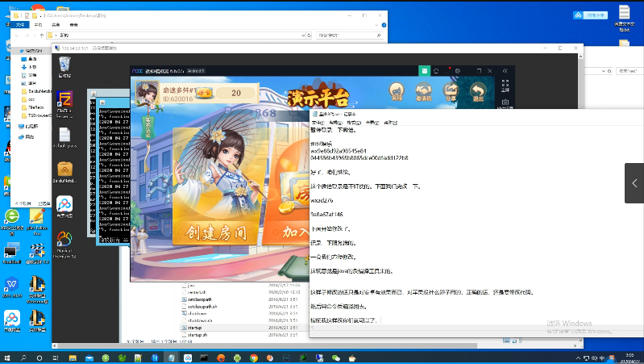Open the Windows Start menu
Screen dimensions: 644x364
pos(6,358)
